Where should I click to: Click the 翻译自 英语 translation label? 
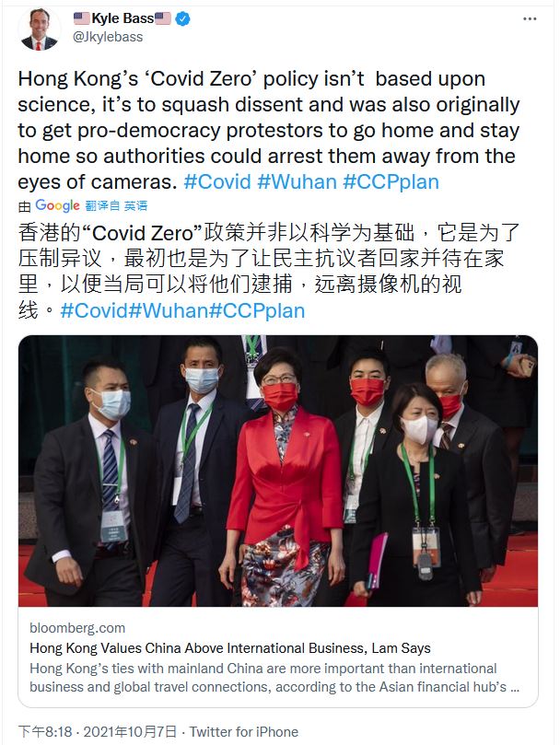[116, 205]
